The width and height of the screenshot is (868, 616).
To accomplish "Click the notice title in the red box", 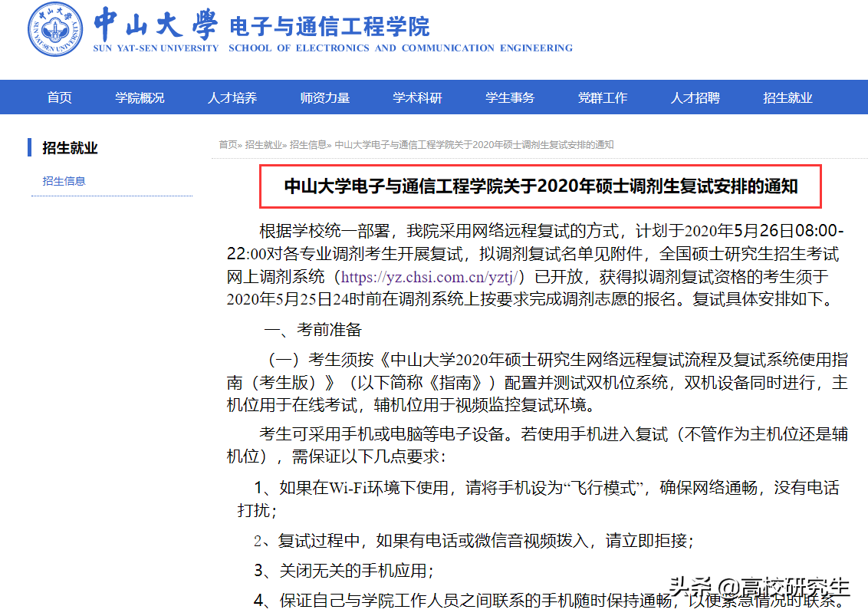I will [540, 184].
